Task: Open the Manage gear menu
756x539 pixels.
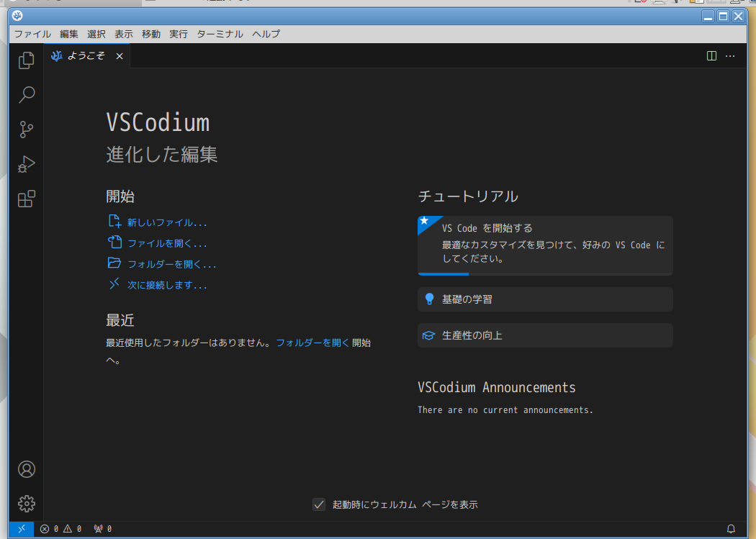Action: coord(27,503)
